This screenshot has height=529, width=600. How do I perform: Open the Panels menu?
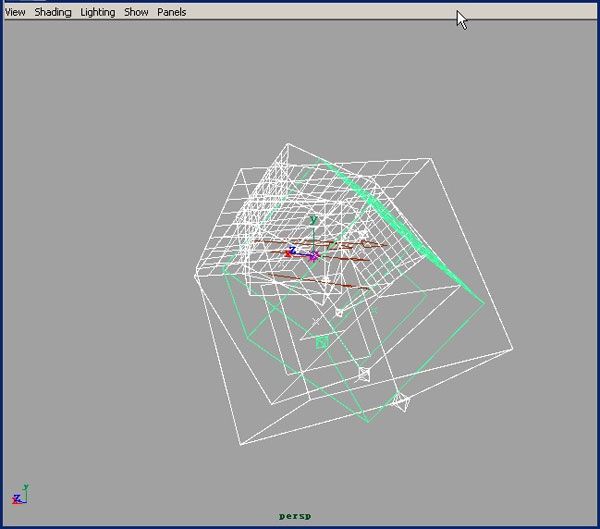click(x=171, y=12)
